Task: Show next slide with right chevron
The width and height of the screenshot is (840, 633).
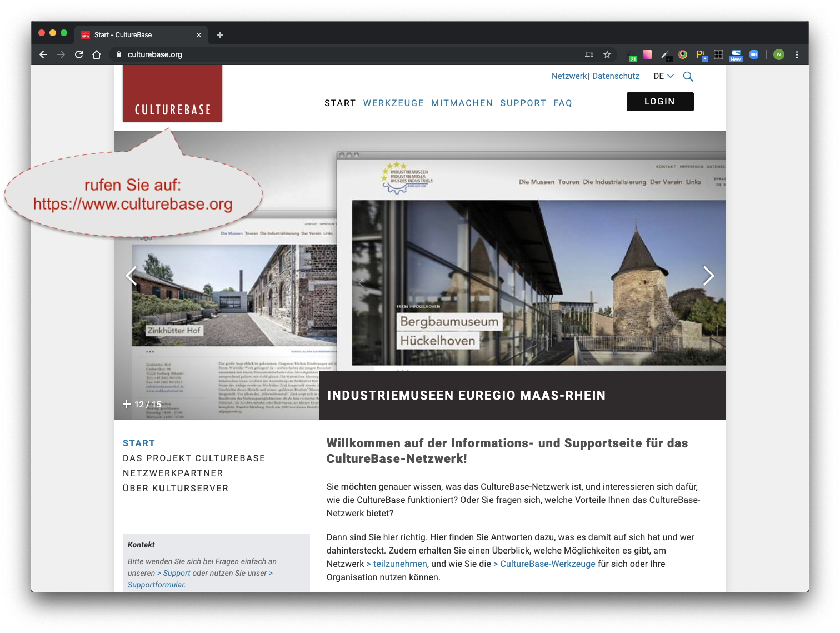Action: (708, 276)
